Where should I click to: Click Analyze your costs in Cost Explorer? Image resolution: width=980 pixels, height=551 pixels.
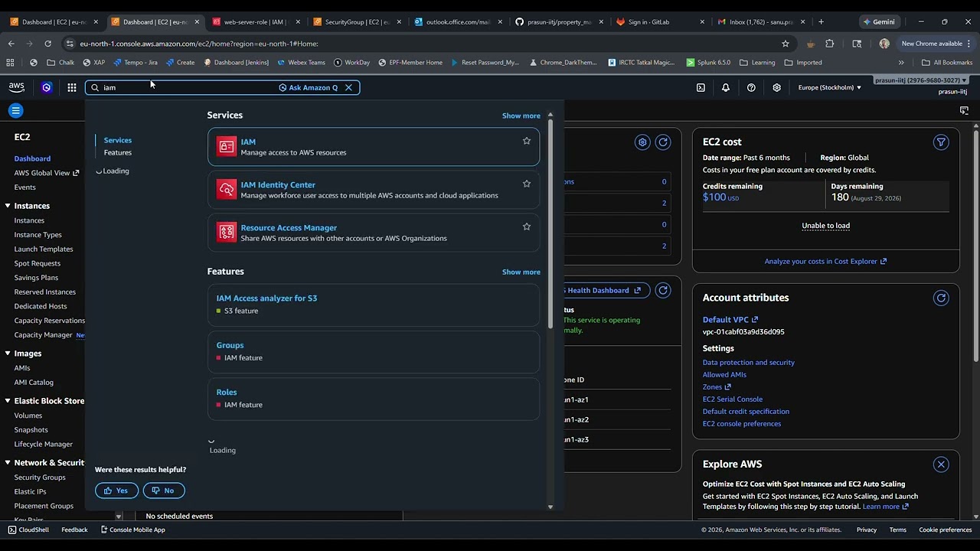click(825, 261)
